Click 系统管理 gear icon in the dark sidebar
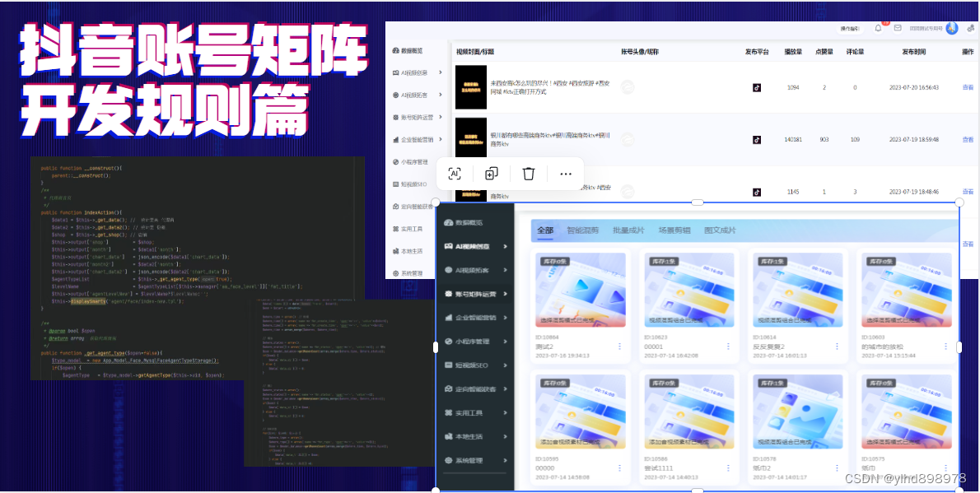Screen dimensions: 980x493 click(447, 460)
